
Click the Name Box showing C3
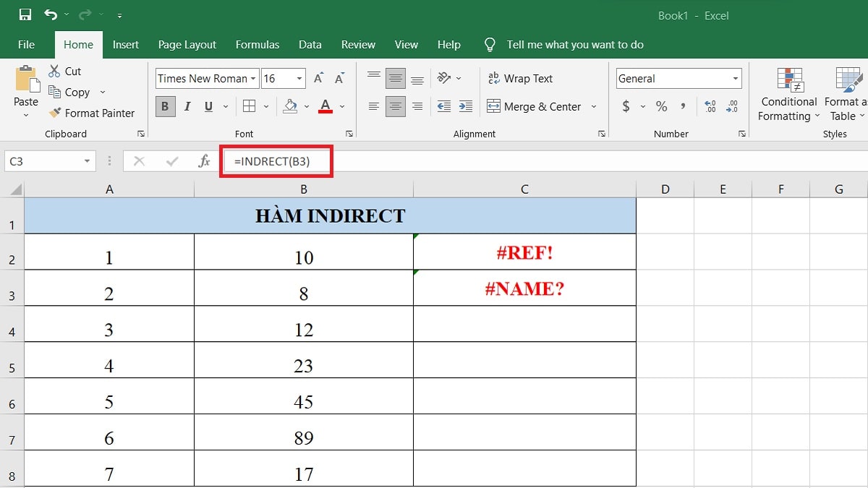click(x=50, y=161)
